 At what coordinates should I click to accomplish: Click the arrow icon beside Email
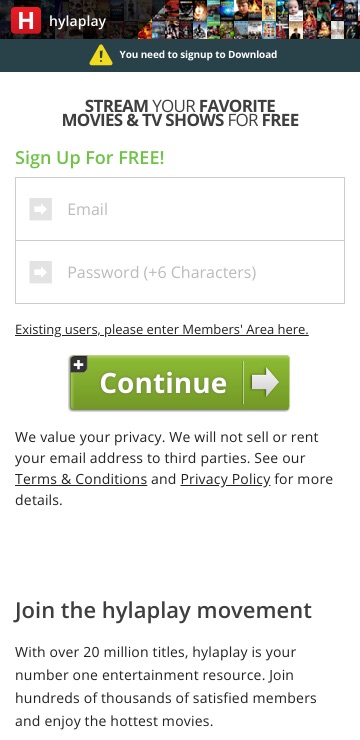pos(41,209)
